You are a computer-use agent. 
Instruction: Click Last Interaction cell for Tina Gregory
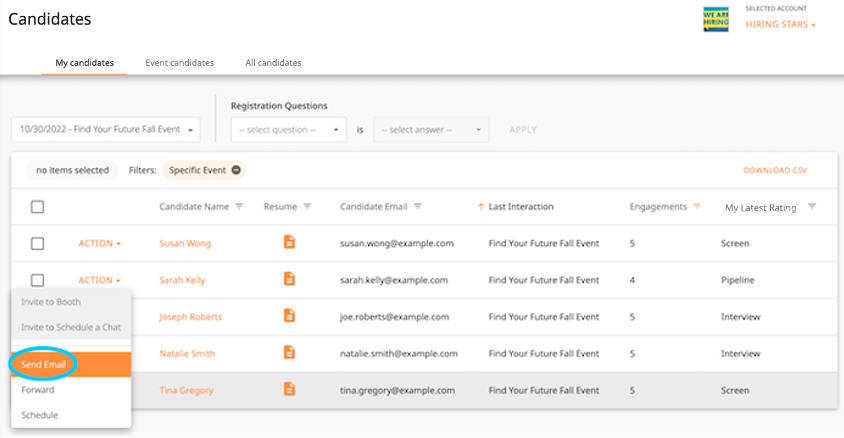pos(544,390)
